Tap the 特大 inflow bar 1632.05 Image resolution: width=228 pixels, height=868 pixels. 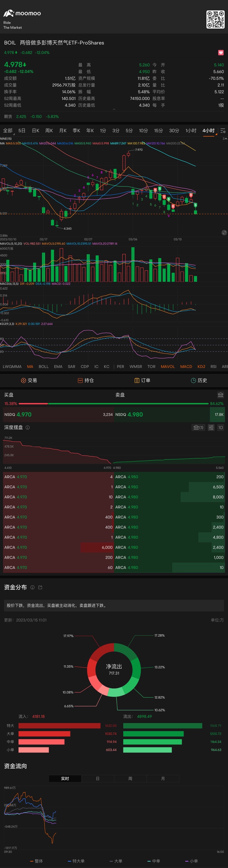[x=59, y=726]
